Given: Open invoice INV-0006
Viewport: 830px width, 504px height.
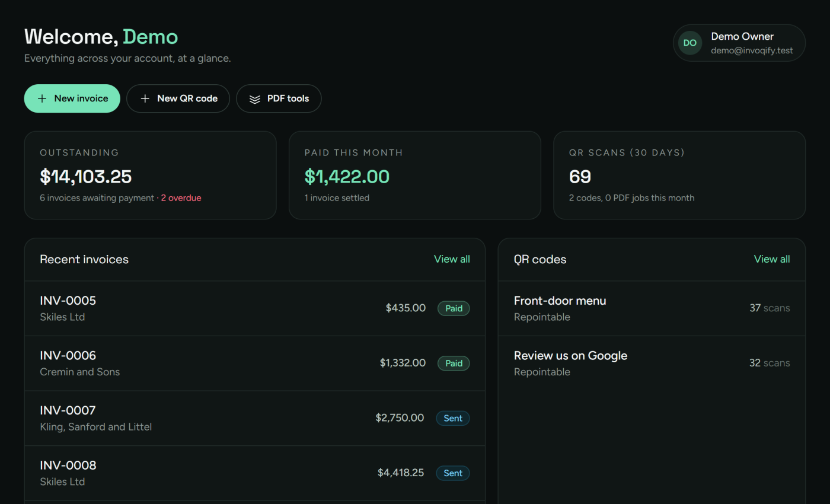Looking at the screenshot, I should pyautogui.click(x=255, y=363).
